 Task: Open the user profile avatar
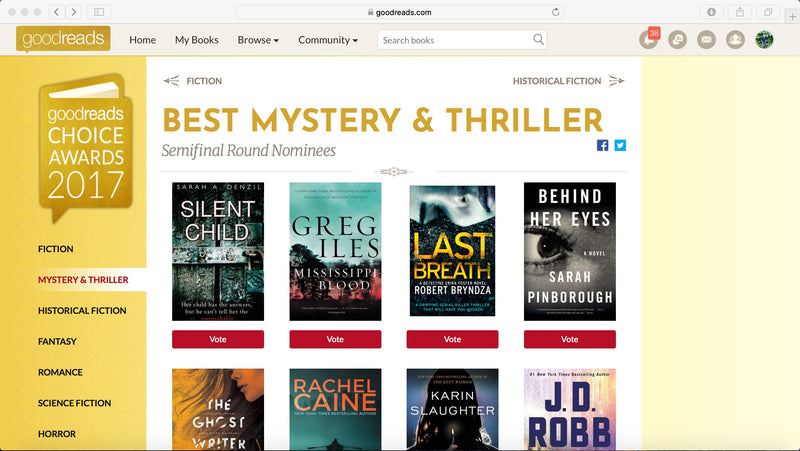tap(764, 39)
